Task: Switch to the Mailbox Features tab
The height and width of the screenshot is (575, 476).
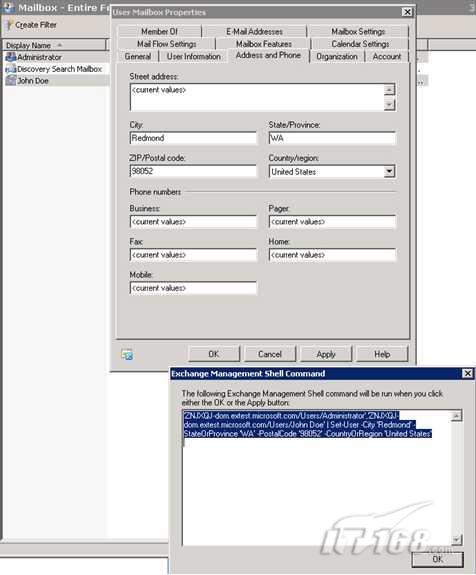Action: [264, 44]
